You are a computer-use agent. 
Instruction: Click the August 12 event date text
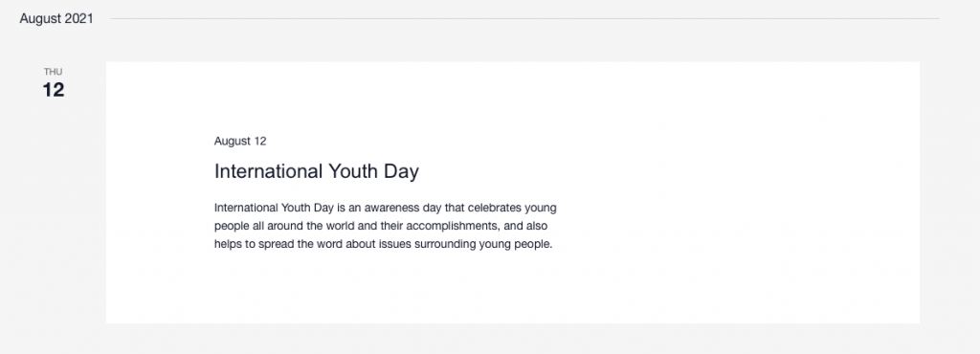tap(240, 141)
